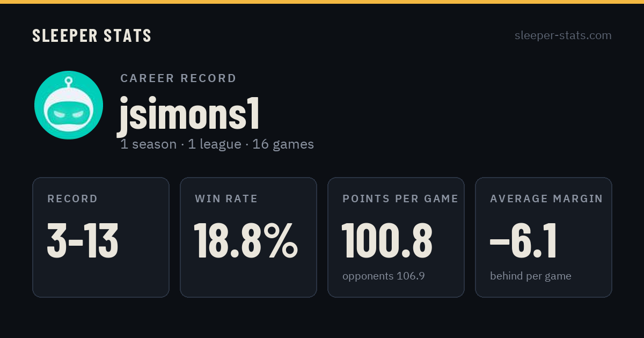Click the robot avatar icon
Screen dimensions: 644x338
coord(69,105)
